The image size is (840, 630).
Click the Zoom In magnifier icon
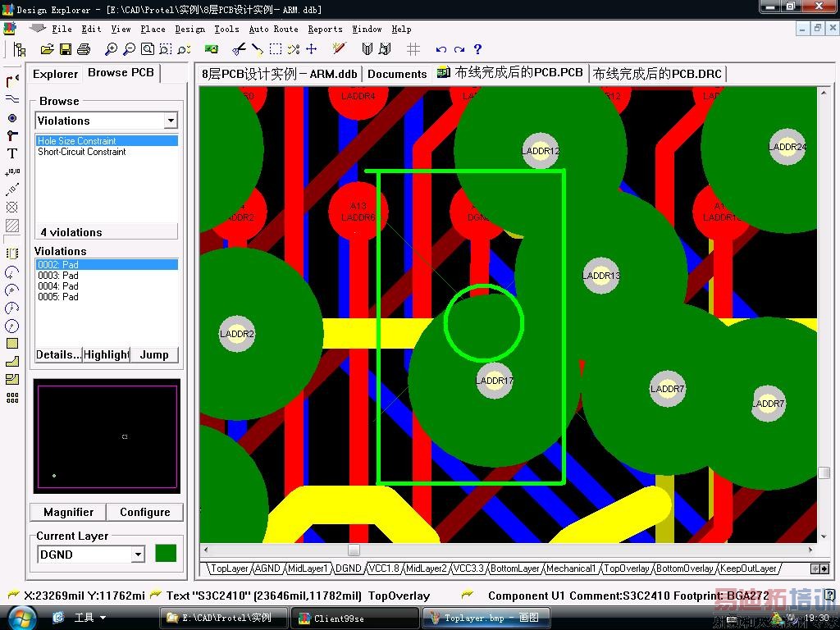pos(112,50)
